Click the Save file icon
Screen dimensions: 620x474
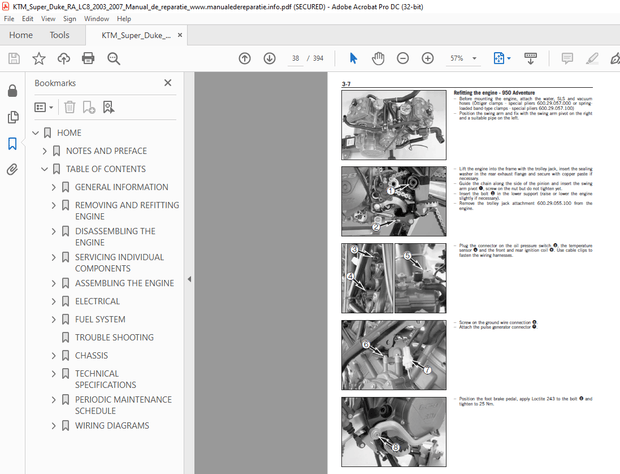click(x=14, y=59)
